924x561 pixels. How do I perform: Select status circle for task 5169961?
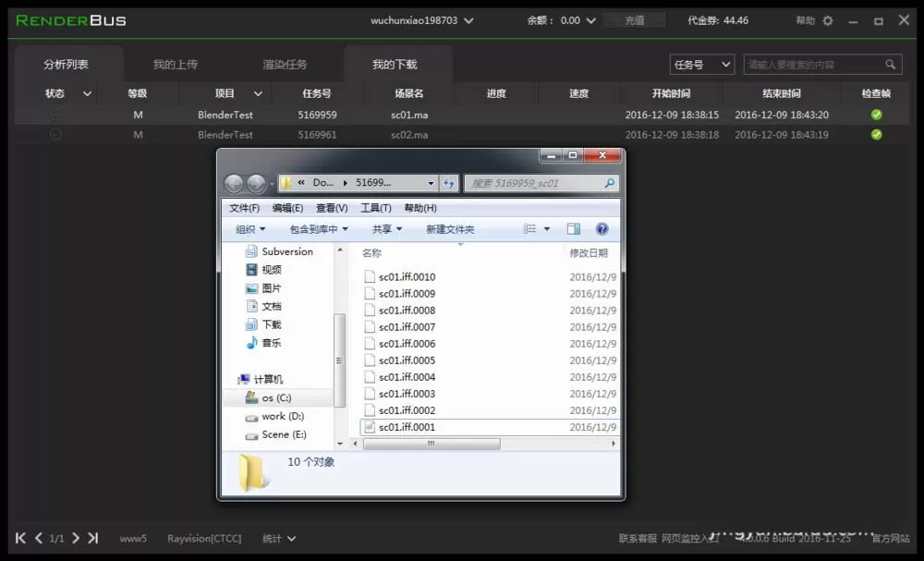55,134
